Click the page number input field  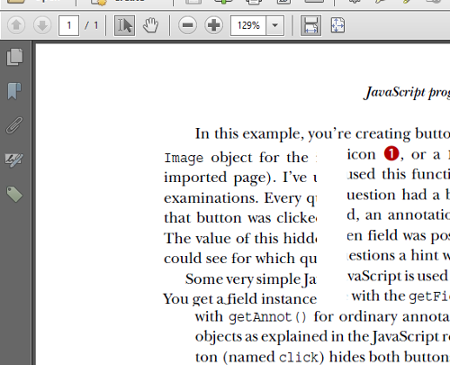point(69,25)
